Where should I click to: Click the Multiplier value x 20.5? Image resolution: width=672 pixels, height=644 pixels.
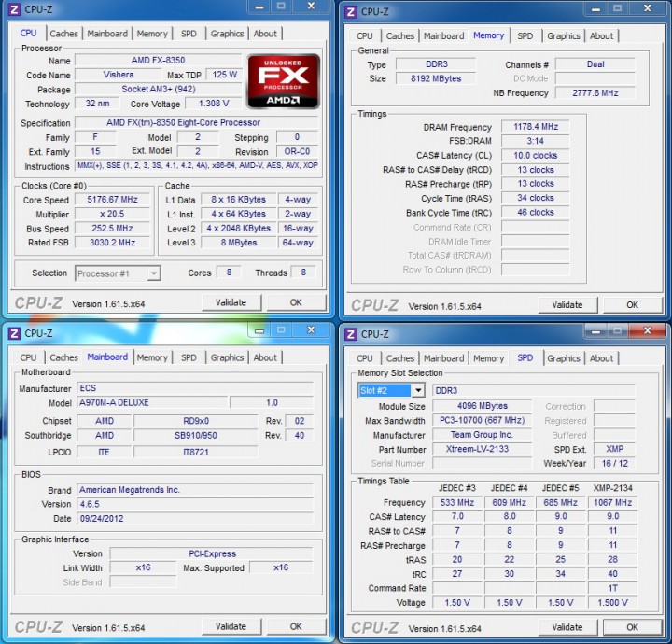(x=112, y=214)
